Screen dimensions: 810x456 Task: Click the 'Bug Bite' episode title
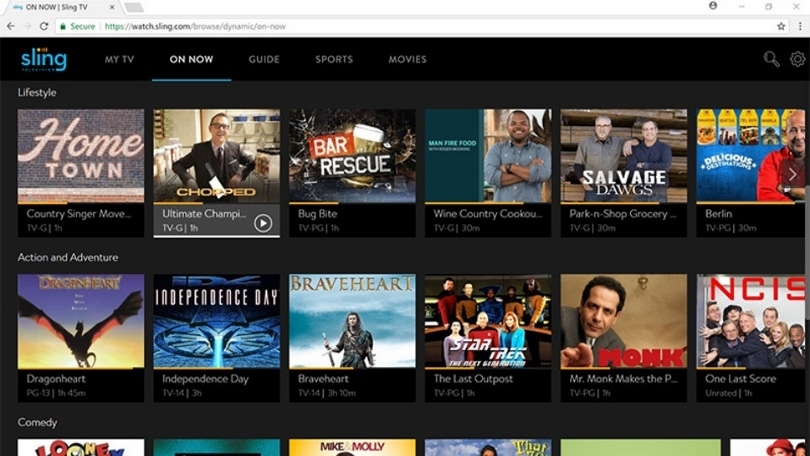(x=317, y=213)
